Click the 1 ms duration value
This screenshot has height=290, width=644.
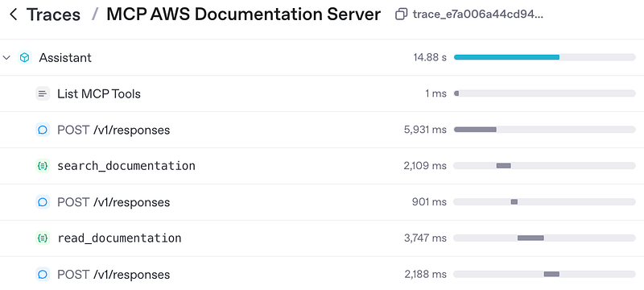[436, 93]
